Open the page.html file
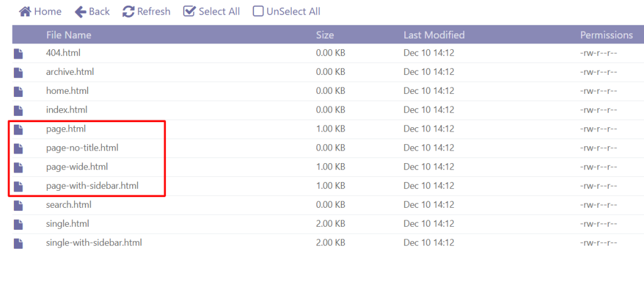This screenshot has height=296, width=644. 65,129
